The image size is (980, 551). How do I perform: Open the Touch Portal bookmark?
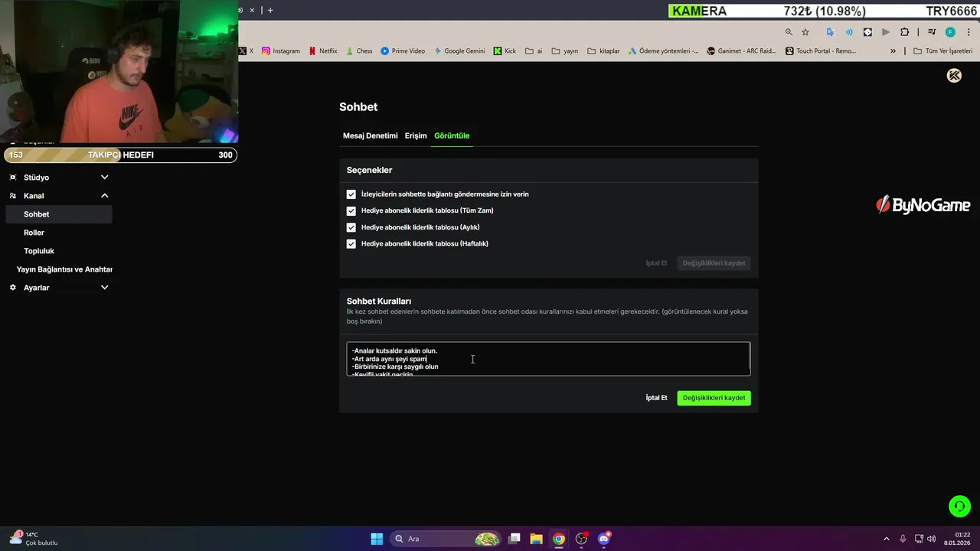click(x=821, y=51)
